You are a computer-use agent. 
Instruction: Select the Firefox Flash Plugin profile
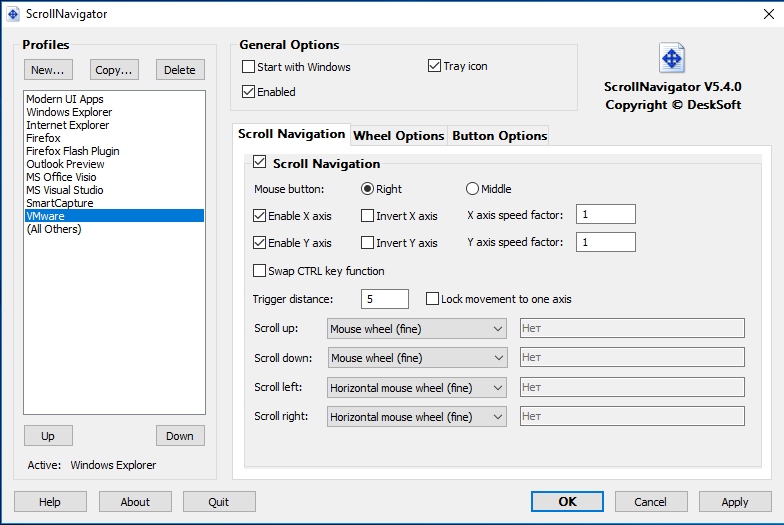pyautogui.click(x=114, y=151)
